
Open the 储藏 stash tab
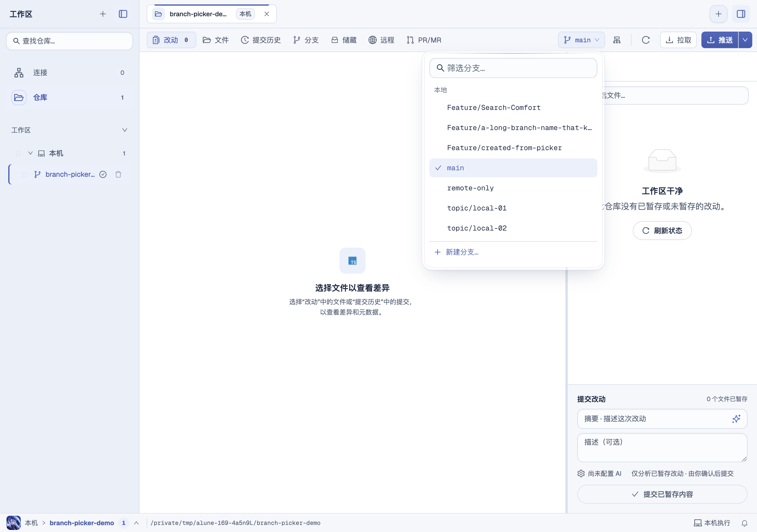[344, 40]
